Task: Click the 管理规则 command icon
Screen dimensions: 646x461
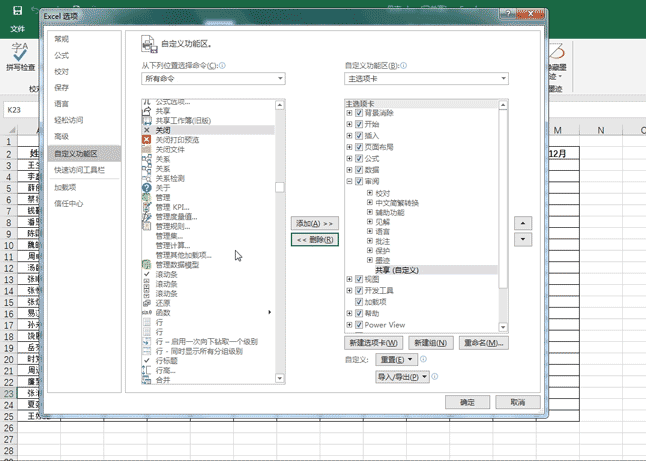Action: point(146,226)
